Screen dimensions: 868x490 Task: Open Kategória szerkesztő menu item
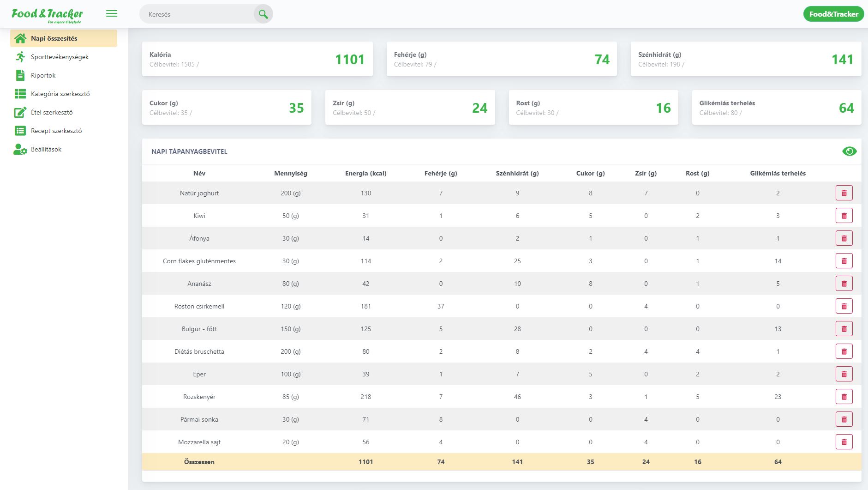pyautogui.click(x=64, y=94)
